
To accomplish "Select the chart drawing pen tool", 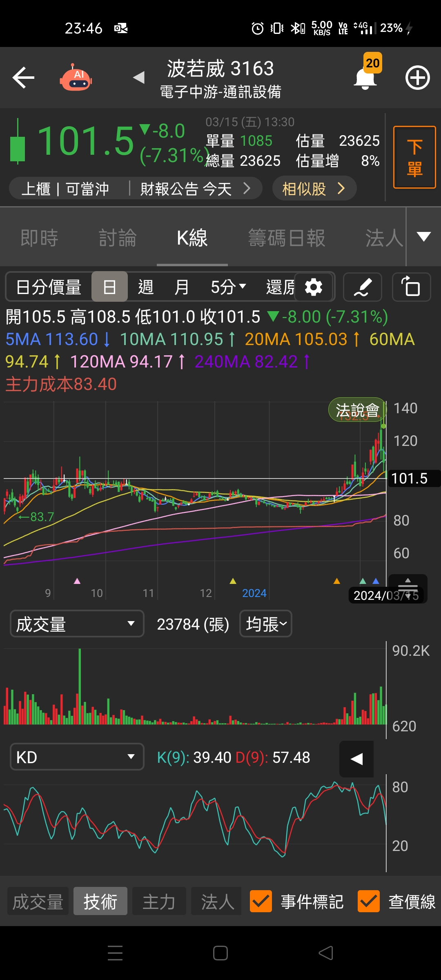I will point(363,287).
